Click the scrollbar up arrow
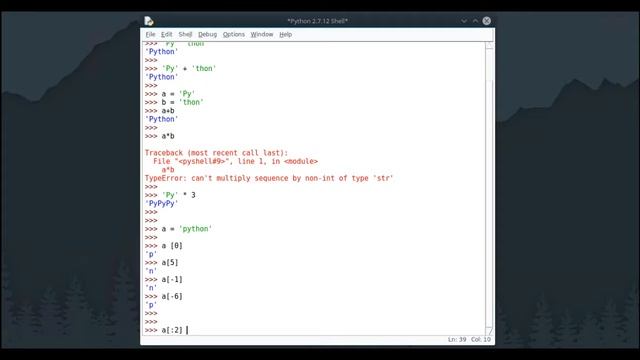This screenshot has width=640, height=360. (x=489, y=45)
